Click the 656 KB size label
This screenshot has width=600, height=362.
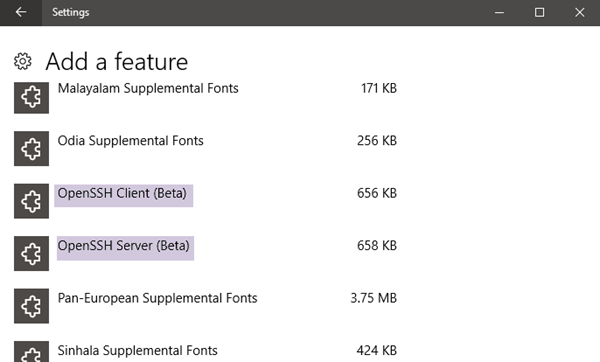click(x=377, y=193)
